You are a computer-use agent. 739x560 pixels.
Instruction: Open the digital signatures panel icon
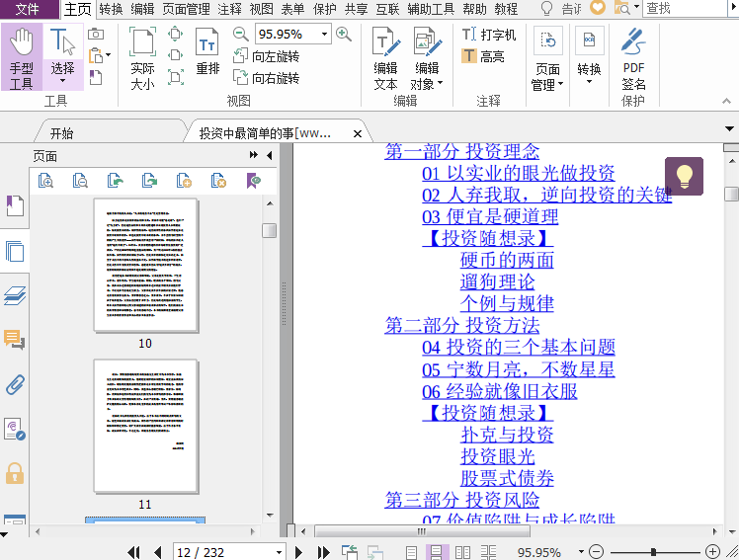coord(15,429)
